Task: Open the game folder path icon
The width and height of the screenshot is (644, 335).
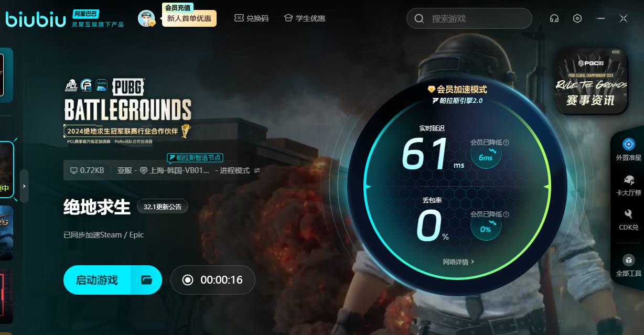Action: (147, 280)
